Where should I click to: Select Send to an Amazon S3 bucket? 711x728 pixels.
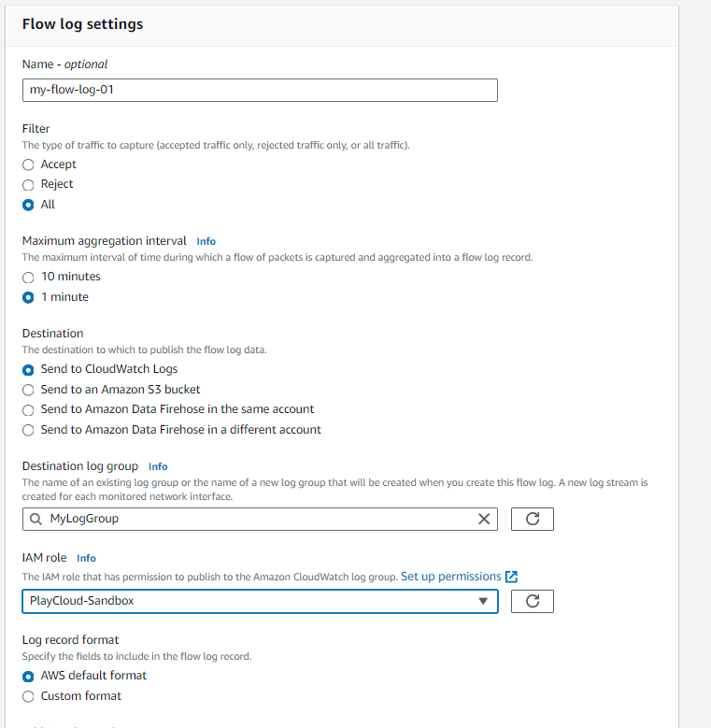click(x=28, y=390)
